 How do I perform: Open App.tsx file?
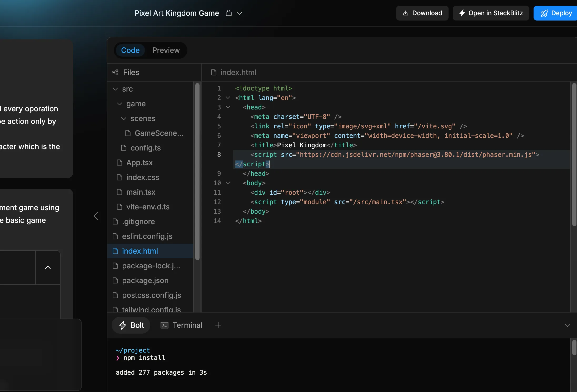click(x=151, y=163)
